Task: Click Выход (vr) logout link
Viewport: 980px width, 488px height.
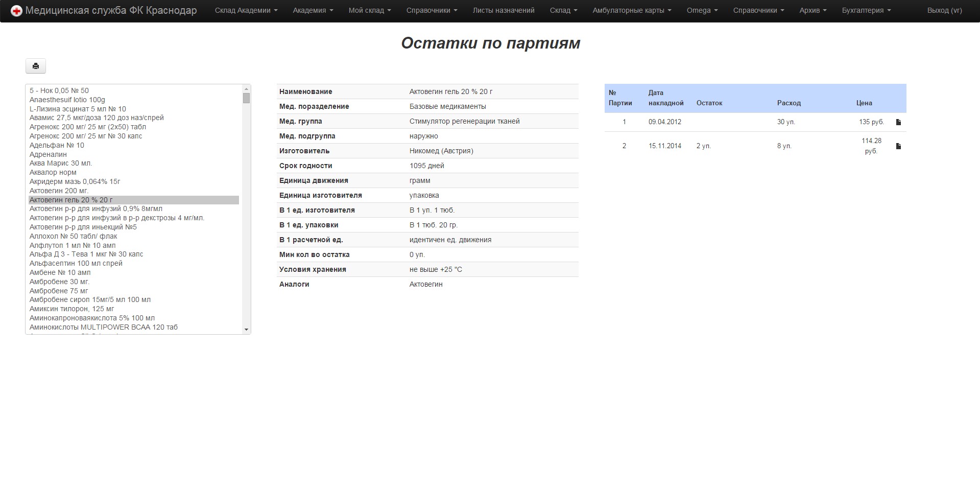Action: click(944, 10)
